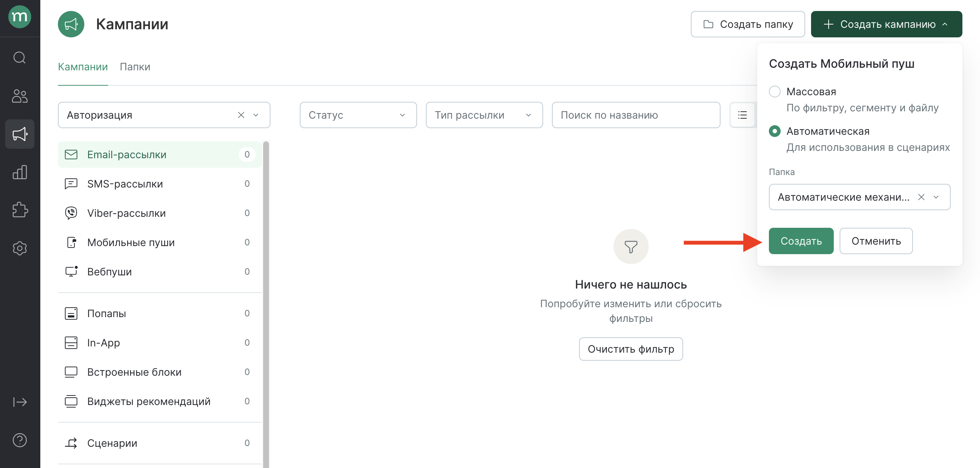Select Вебпуши in the channel list
Screen dimensions: 980x468
pos(159,271)
